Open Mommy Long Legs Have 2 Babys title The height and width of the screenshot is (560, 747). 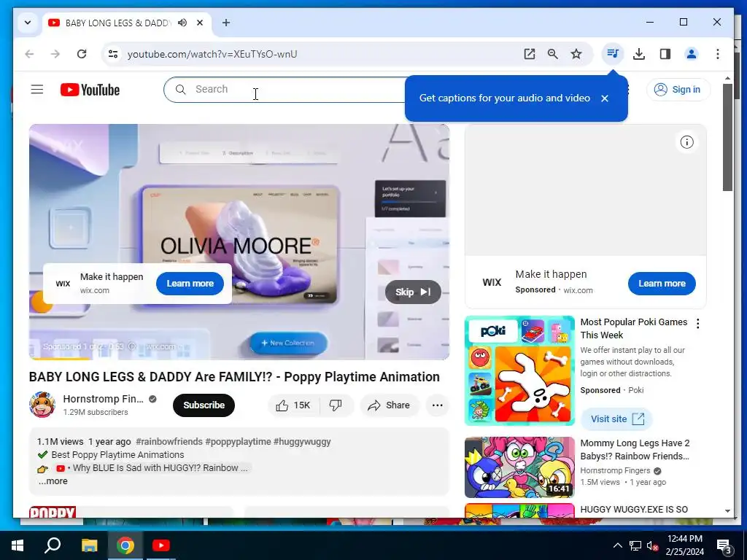pos(635,449)
